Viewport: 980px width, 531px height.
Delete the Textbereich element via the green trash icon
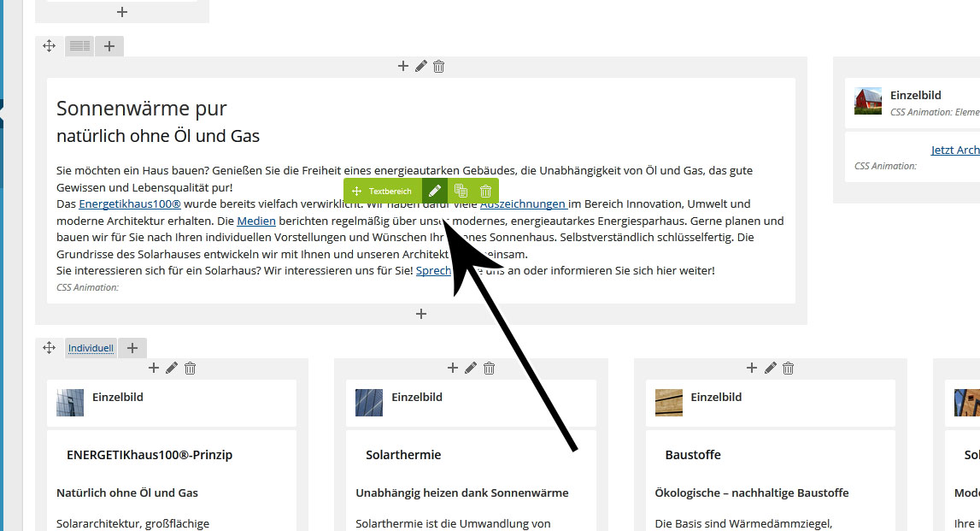pyautogui.click(x=485, y=192)
